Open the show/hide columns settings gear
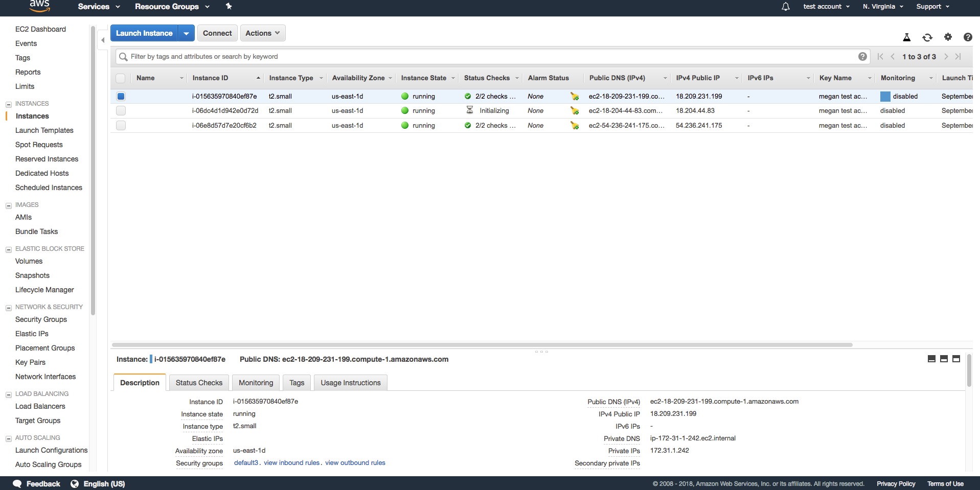This screenshot has width=980, height=490. 948,37
